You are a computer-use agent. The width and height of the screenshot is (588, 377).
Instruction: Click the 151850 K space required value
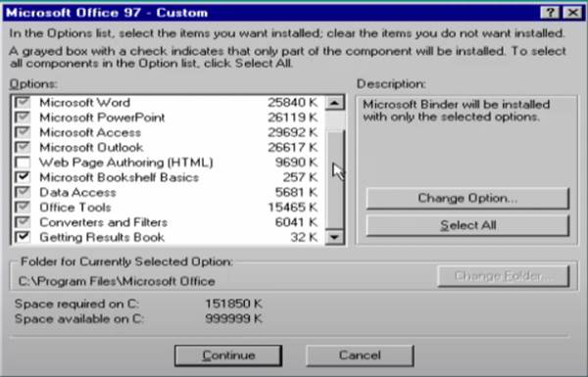(x=233, y=304)
